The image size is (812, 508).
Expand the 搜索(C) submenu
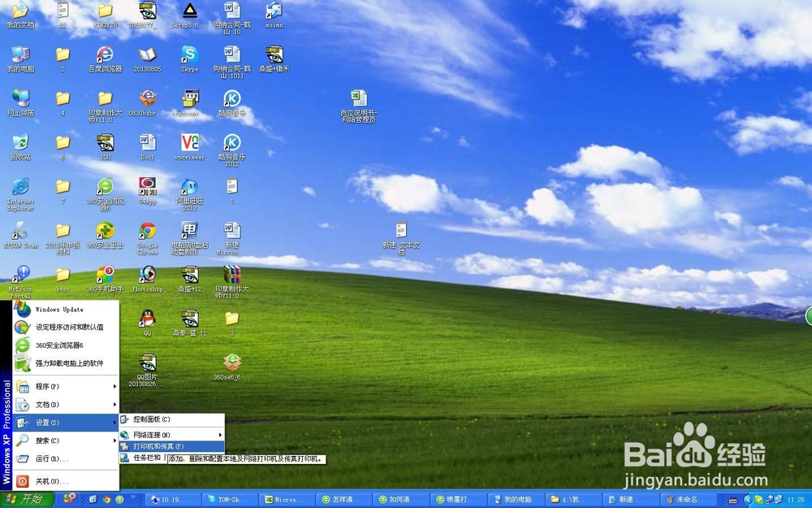[x=66, y=441]
